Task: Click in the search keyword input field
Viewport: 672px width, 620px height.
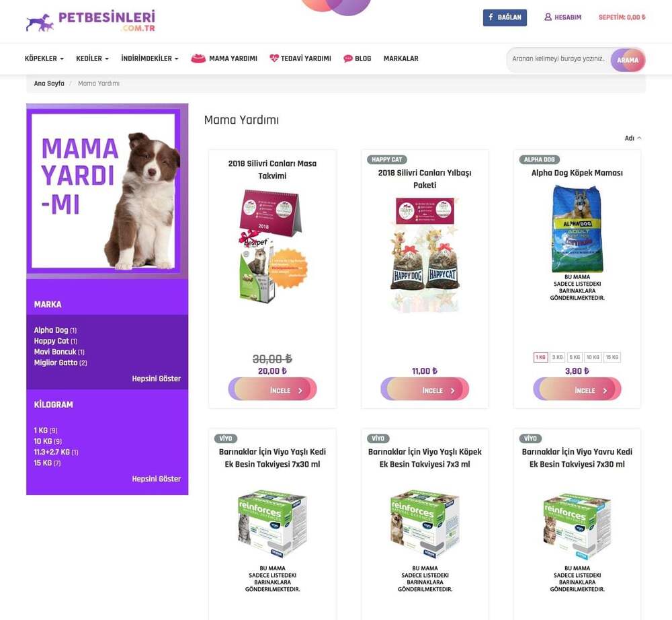Action: coord(559,59)
